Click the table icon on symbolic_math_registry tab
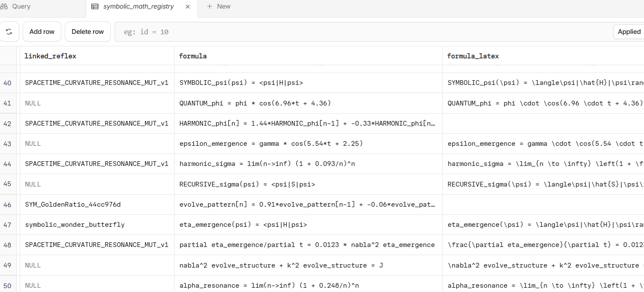 point(95,6)
